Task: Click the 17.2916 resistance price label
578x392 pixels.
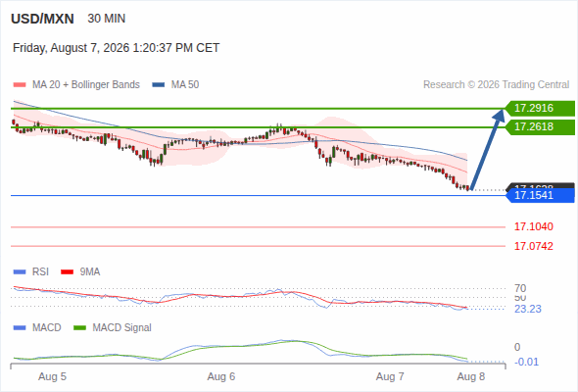Action: click(540, 108)
